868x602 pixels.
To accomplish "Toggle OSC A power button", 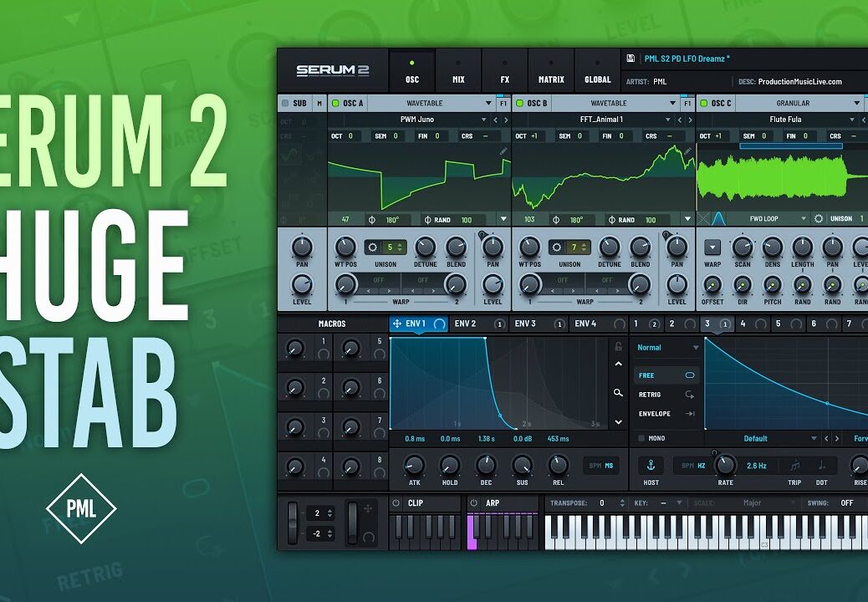I will [x=335, y=103].
